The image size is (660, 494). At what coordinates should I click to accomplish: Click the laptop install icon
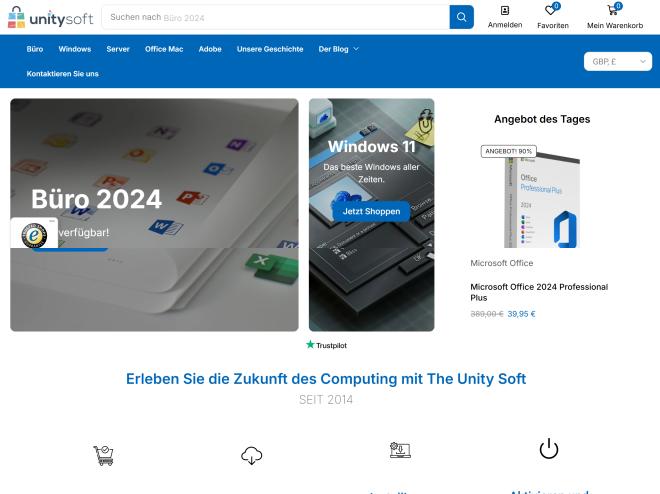400,450
